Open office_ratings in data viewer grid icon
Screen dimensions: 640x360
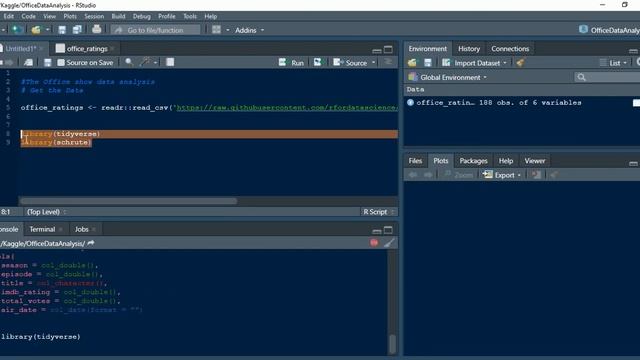point(636,103)
